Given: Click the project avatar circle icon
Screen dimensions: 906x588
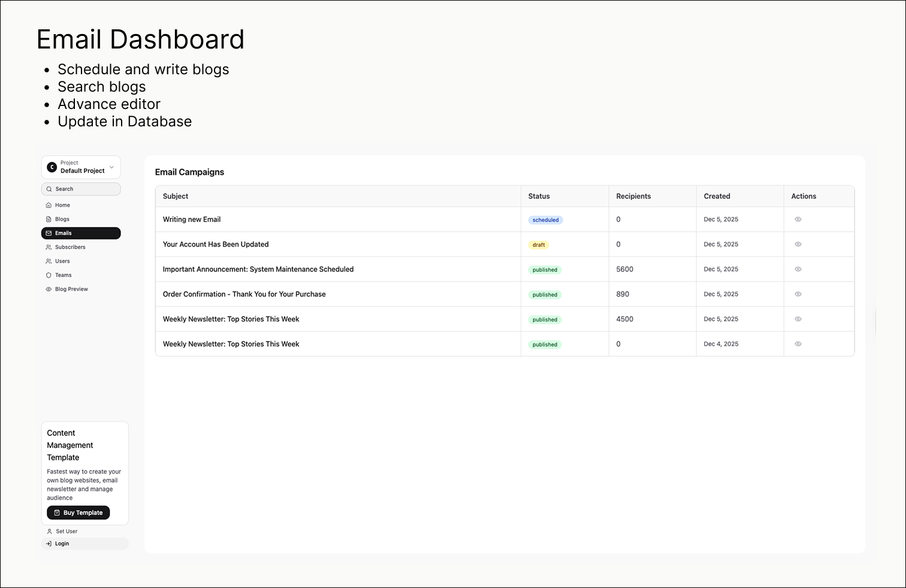Looking at the screenshot, I should (x=52, y=166).
